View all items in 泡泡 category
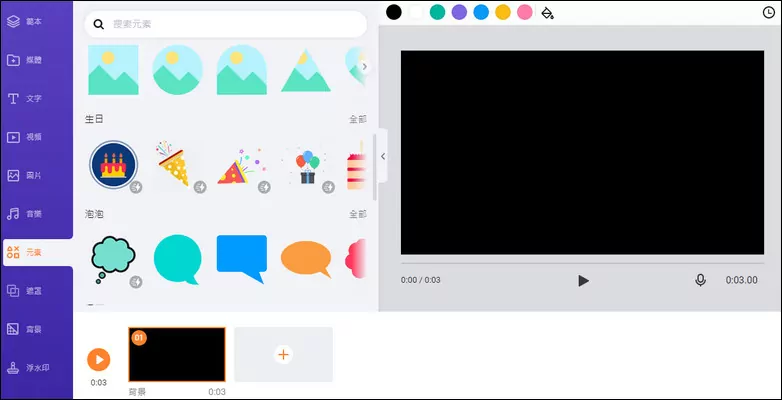The height and width of the screenshot is (400, 782). [x=358, y=214]
